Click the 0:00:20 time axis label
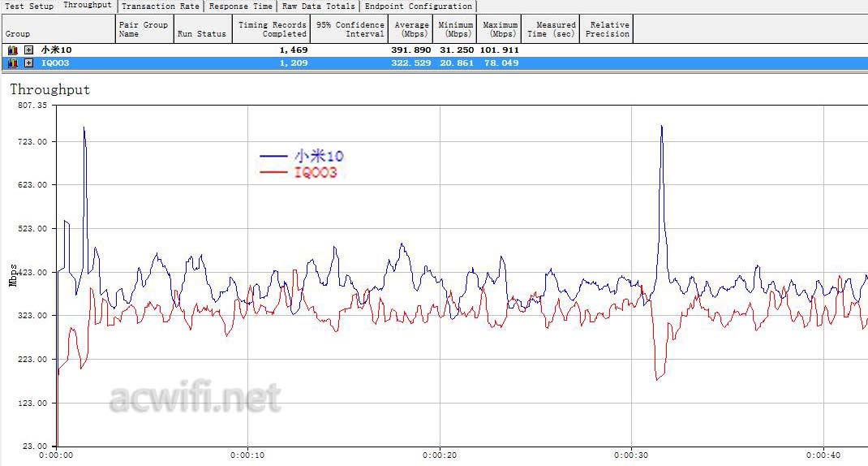Screen dimensions: 868x466 click(x=440, y=455)
